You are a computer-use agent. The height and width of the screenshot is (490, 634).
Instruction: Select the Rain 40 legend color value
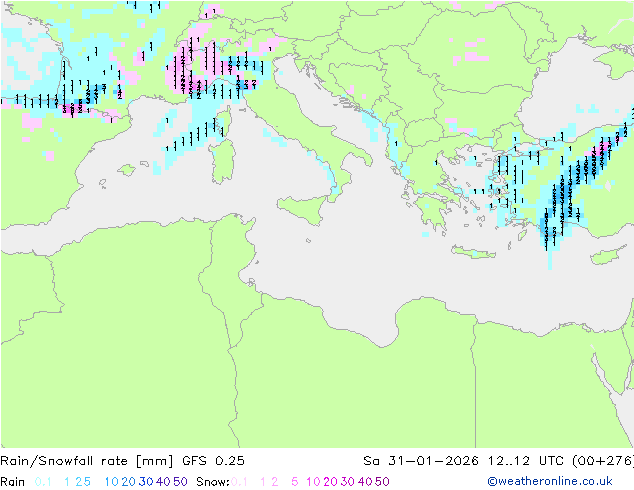click(163, 482)
